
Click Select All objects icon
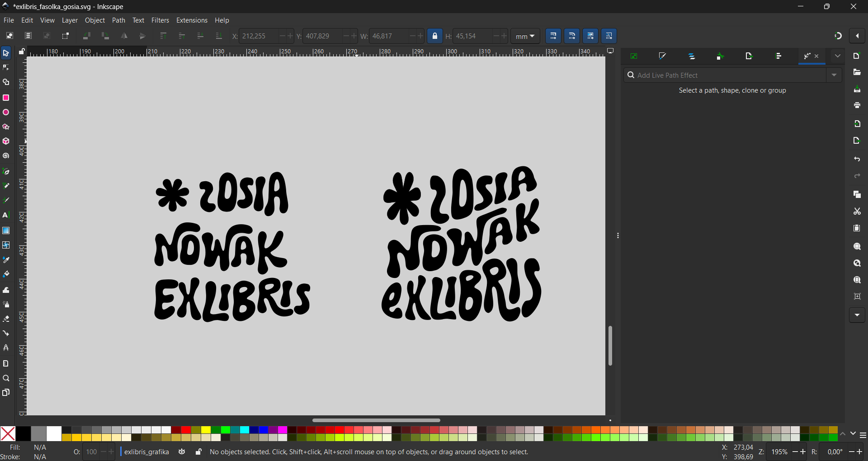[9, 36]
